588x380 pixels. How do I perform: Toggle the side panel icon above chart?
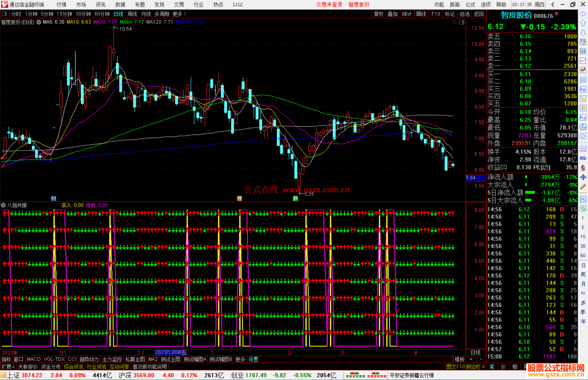coord(462,22)
